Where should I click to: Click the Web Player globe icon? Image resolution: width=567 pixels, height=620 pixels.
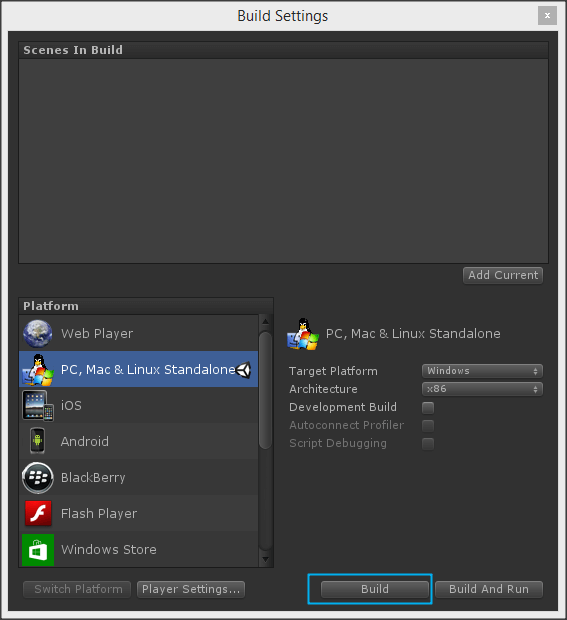tap(38, 333)
